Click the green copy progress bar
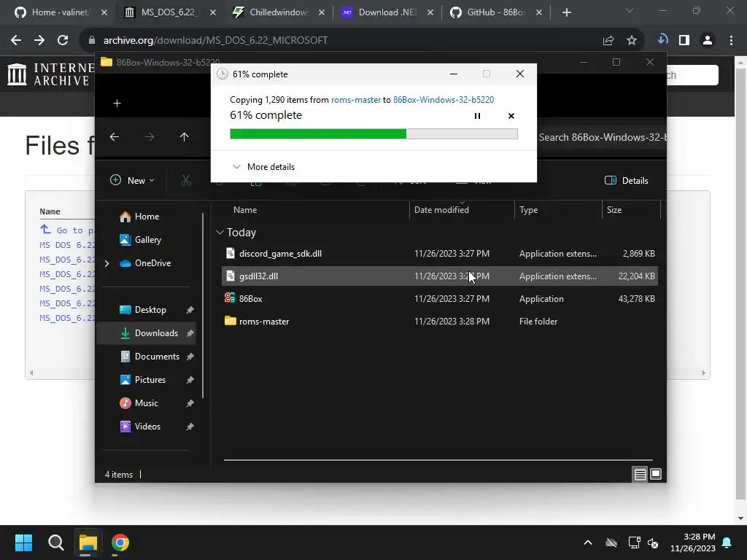The height and width of the screenshot is (560, 747). 373,134
